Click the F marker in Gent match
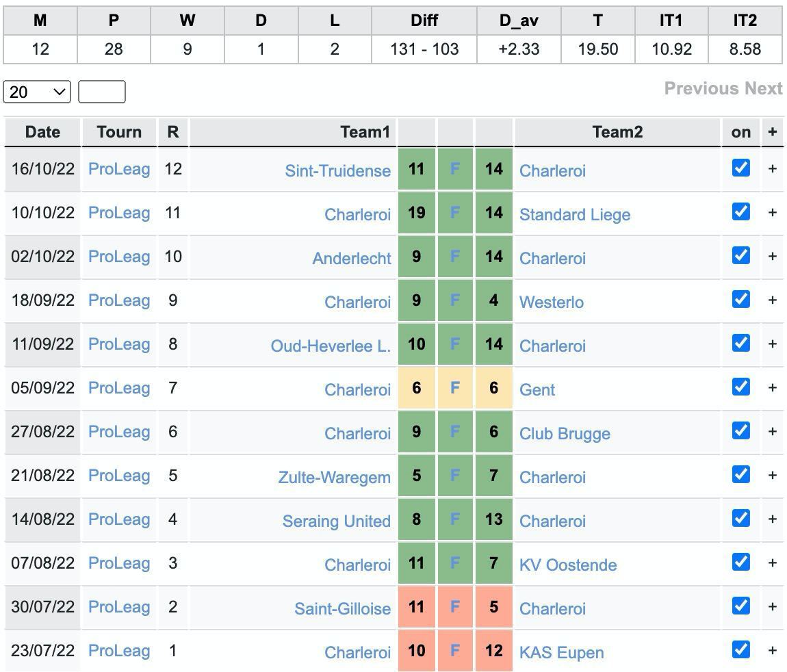Viewport: 787px width, 672px height. pos(454,388)
